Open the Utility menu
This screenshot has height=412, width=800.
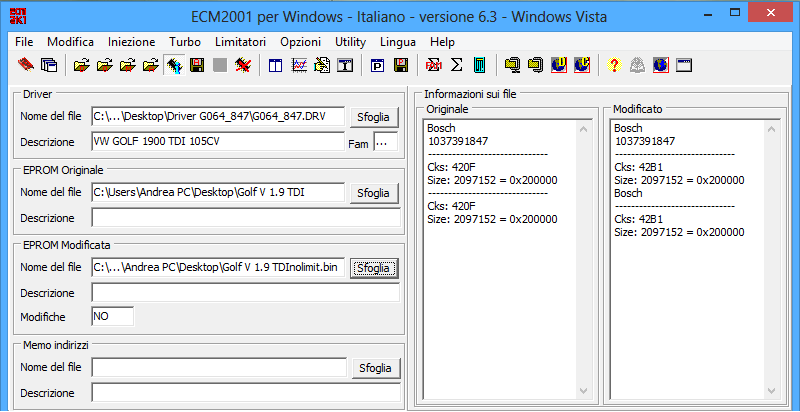pos(351,42)
